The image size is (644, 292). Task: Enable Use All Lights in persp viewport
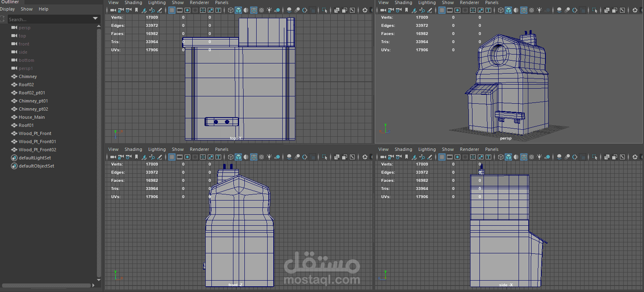tap(539, 10)
